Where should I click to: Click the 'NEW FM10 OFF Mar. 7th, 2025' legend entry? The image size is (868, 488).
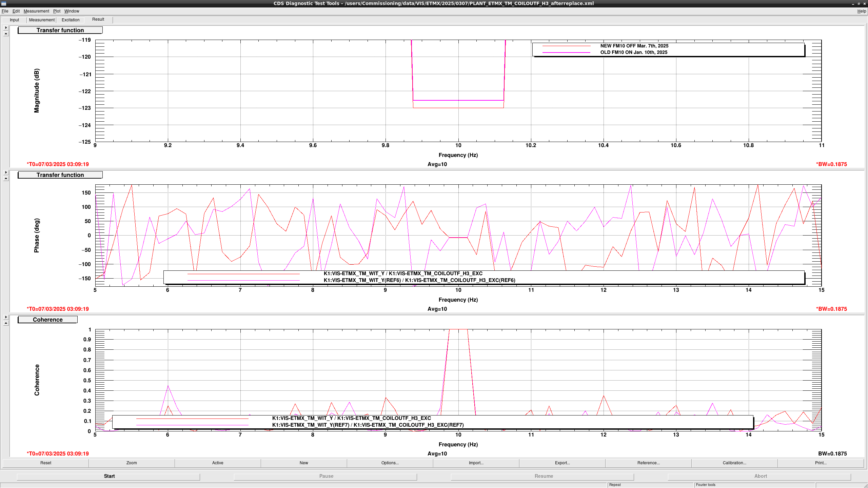click(634, 46)
